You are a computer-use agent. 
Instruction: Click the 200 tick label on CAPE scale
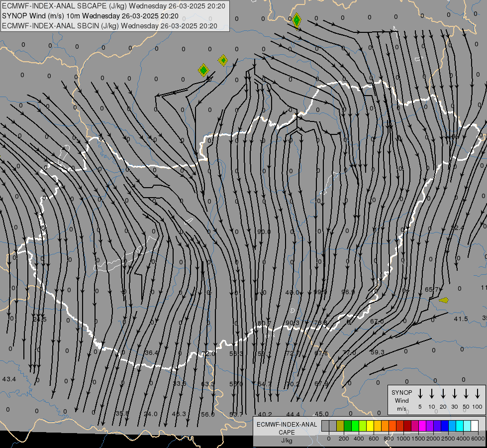(x=344, y=439)
